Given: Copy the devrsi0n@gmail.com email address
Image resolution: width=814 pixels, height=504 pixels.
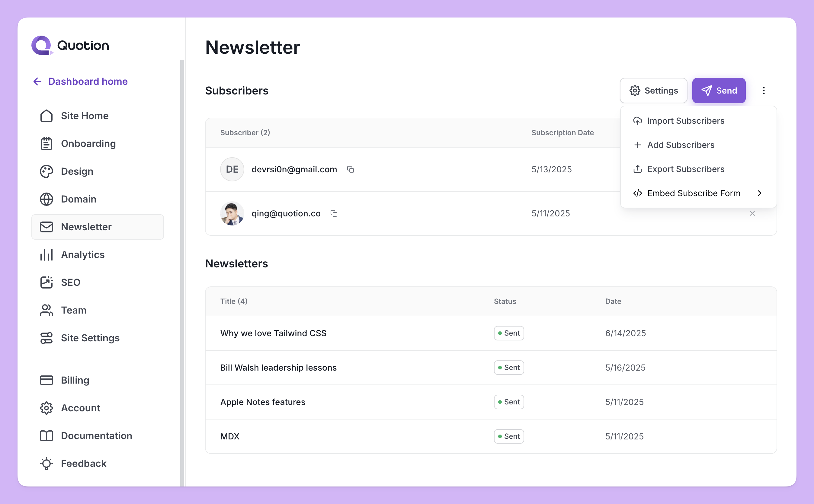Looking at the screenshot, I should coord(350,169).
